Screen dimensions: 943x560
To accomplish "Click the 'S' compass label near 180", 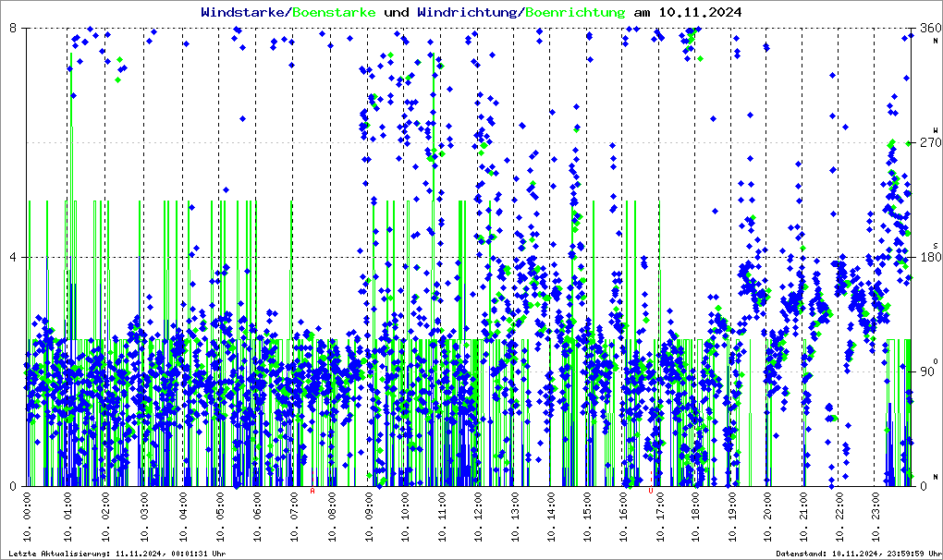I will pos(936,246).
